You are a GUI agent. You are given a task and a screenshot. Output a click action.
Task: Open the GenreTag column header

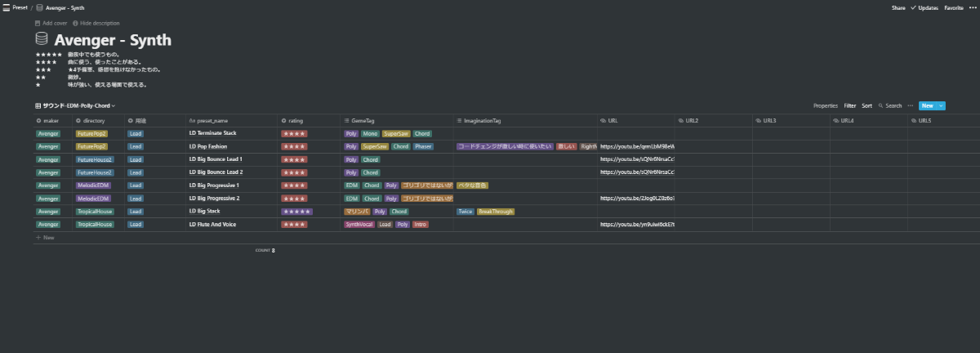(x=396, y=120)
